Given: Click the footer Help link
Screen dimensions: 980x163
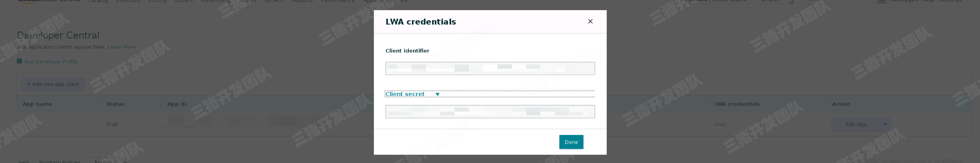Looking at the screenshot, I should click(24, 161).
